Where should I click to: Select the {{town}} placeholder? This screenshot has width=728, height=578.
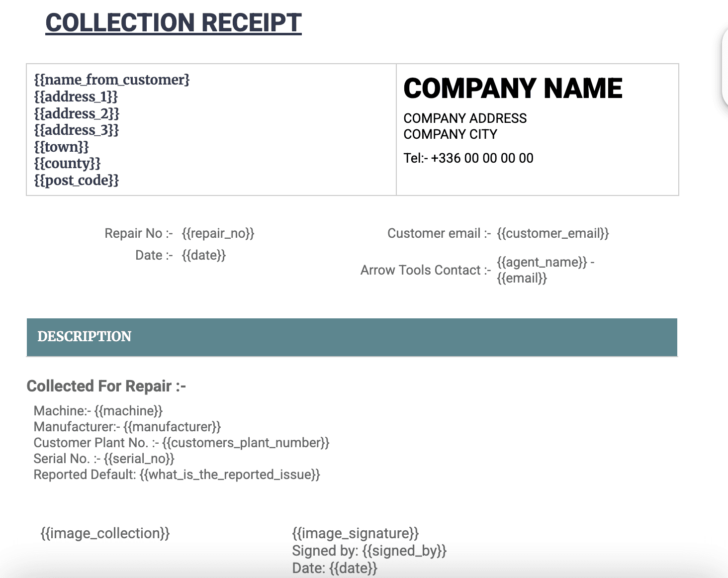tap(61, 147)
